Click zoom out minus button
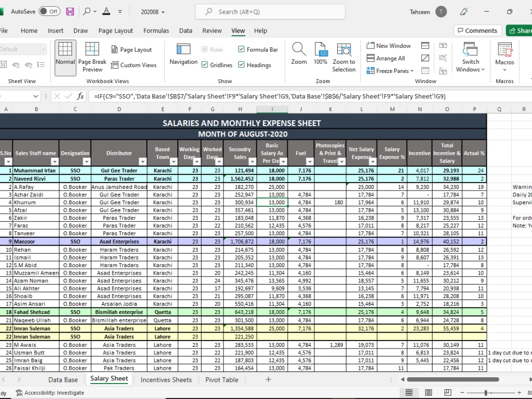Viewport: 532px width, 399px height. point(462,393)
